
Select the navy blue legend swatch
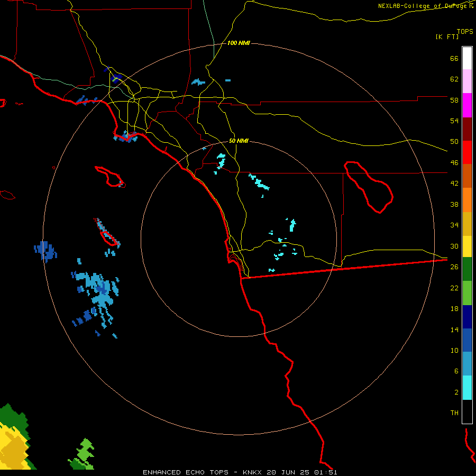[467, 317]
